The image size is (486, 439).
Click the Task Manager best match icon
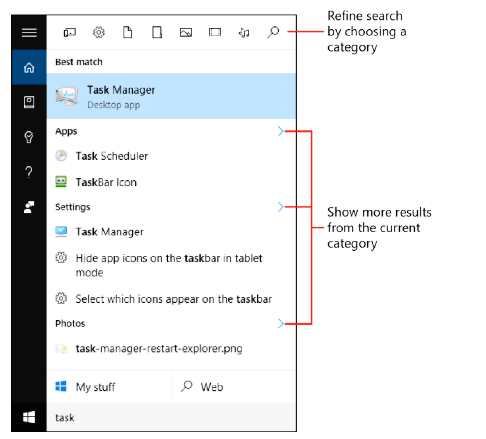point(67,96)
